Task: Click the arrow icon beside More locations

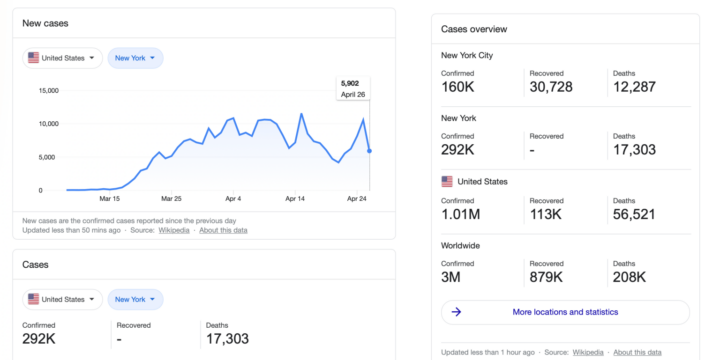Action: (x=456, y=312)
